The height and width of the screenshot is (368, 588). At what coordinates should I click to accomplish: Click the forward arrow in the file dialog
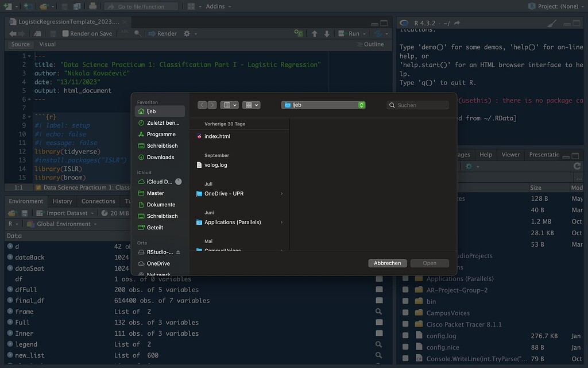[x=212, y=105]
